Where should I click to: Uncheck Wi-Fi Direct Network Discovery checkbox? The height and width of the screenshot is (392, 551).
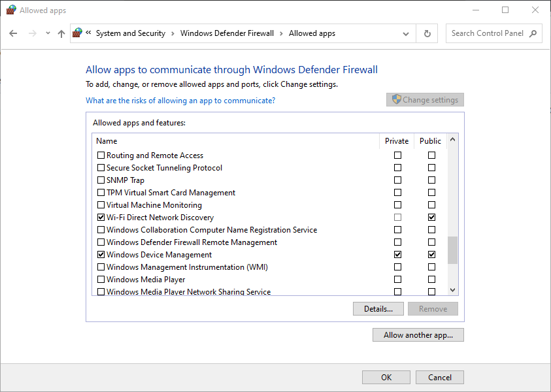101,218
